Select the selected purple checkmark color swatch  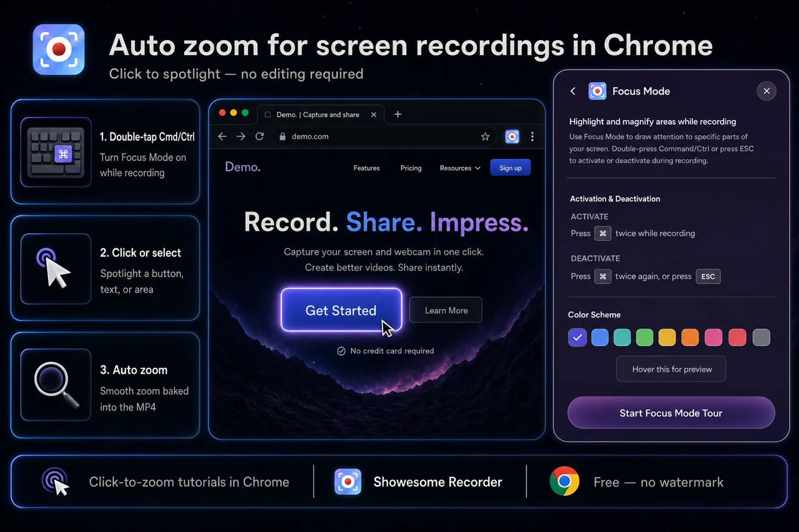577,337
